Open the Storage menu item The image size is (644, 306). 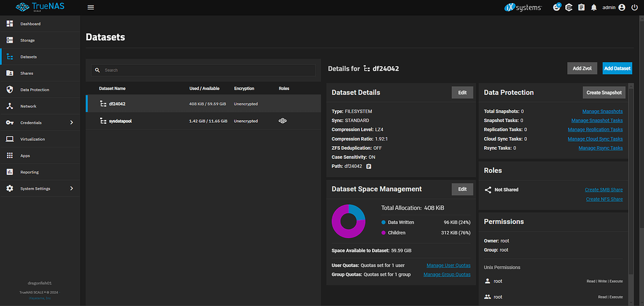point(40,40)
